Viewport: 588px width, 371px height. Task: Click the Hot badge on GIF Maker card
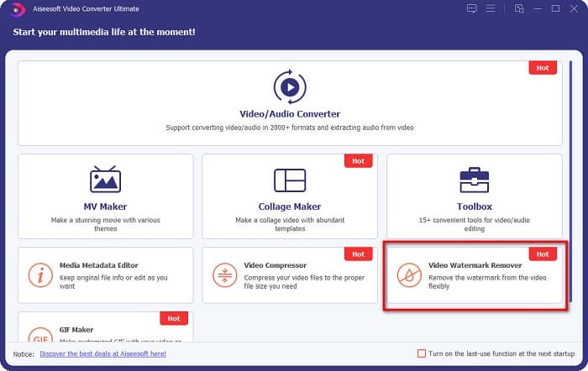[x=174, y=318]
